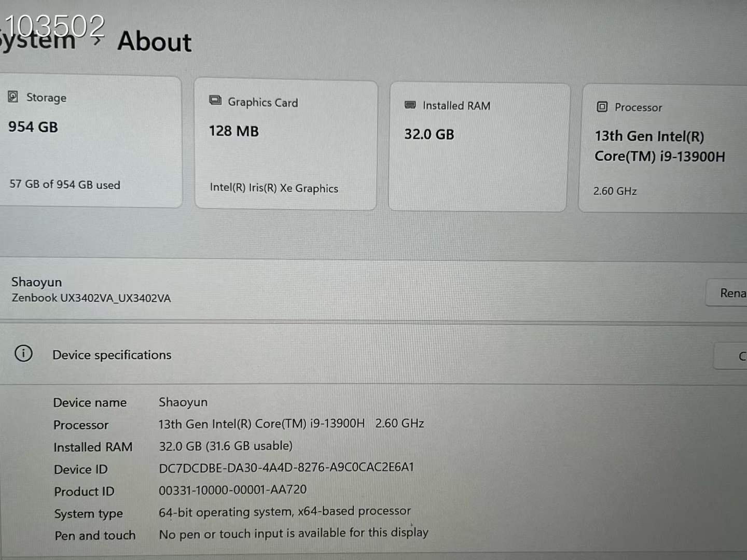Select the Device ID value text
Screen dimensions: 747x560
click(286, 467)
